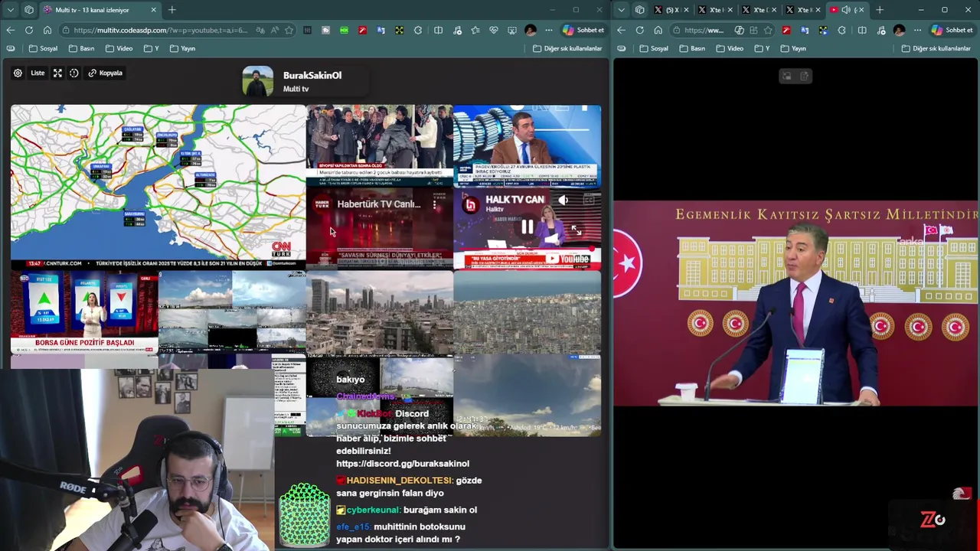
Task: Bookmark the Multi tv page with star
Action: (289, 30)
